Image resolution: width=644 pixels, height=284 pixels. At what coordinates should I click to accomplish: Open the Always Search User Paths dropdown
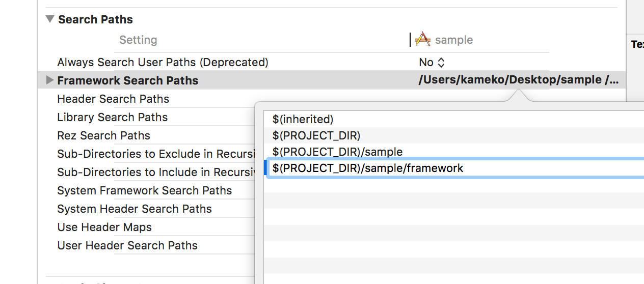coord(432,63)
